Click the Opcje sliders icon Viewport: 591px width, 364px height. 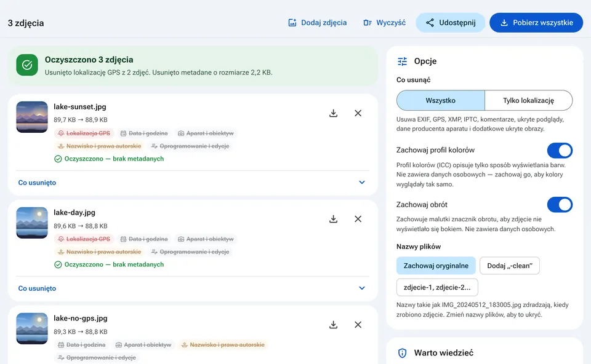(402, 61)
